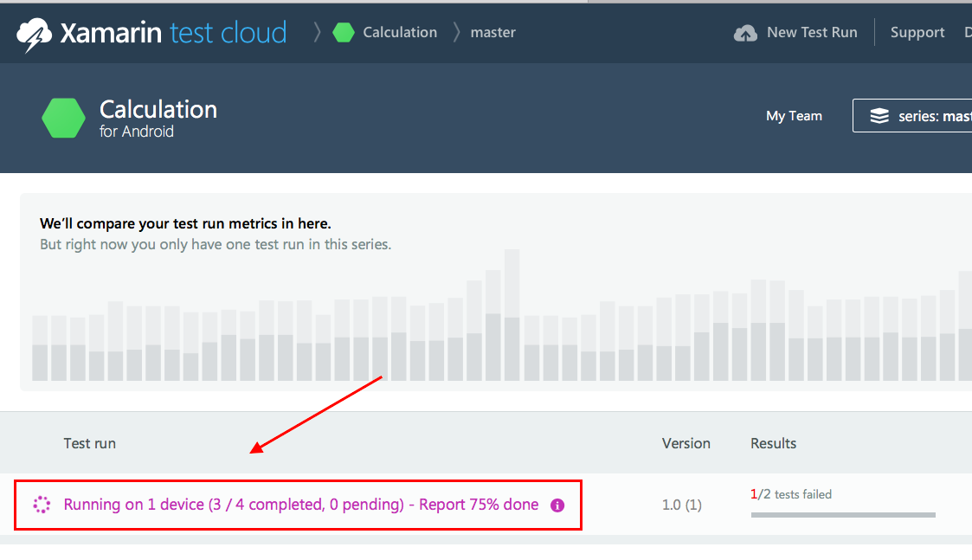Click the large green Calculation hexagon icon

[64, 118]
